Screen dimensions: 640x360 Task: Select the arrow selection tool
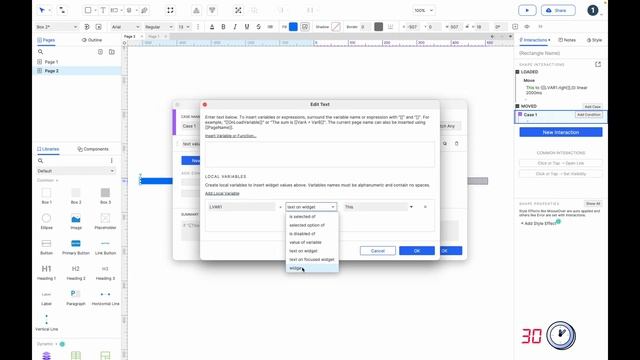pyautogui.click(x=42, y=10)
